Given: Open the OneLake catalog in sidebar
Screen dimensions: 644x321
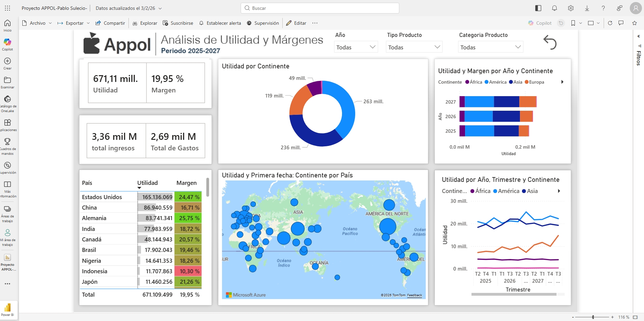Looking at the screenshot, I should (x=7, y=99).
